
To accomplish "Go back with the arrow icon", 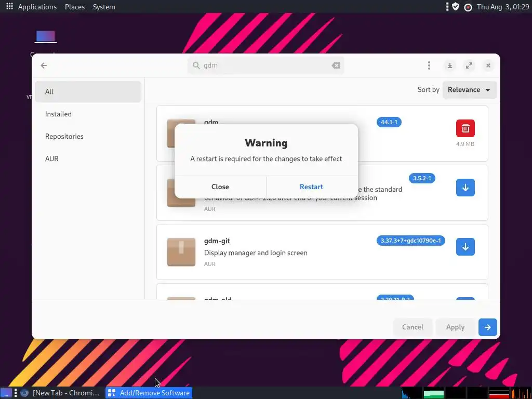I will pyautogui.click(x=44, y=65).
